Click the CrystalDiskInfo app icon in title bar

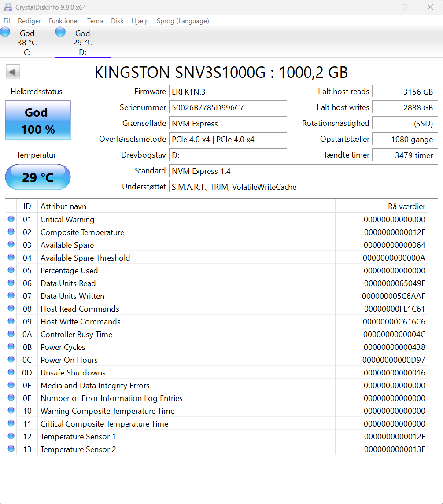click(x=8, y=7)
